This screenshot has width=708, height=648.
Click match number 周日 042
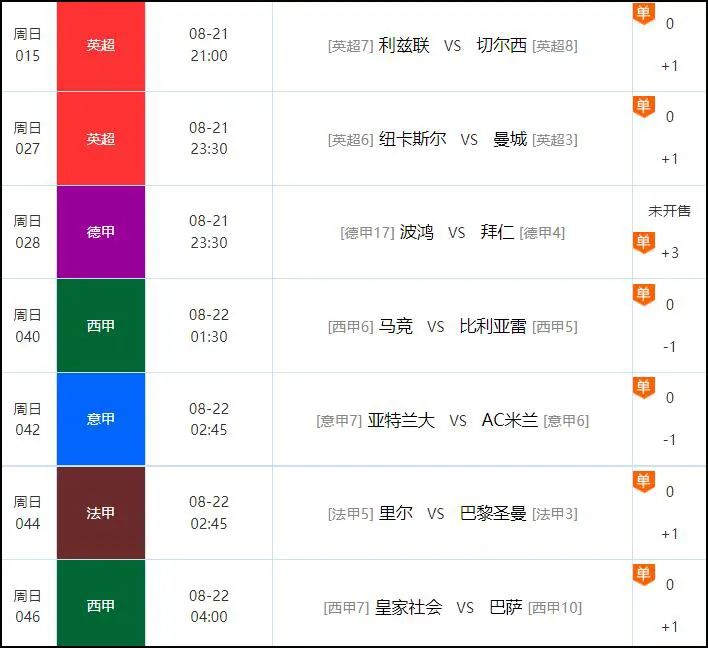pyautogui.click(x=27, y=419)
